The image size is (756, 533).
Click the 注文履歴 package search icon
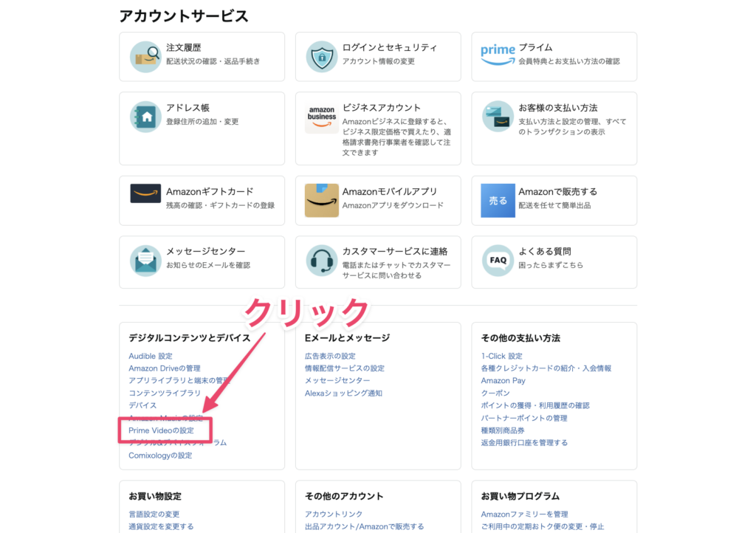coord(145,57)
